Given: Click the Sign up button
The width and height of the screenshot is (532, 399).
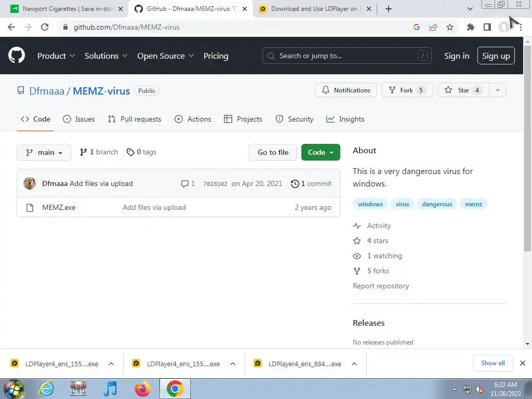Looking at the screenshot, I should (496, 56).
